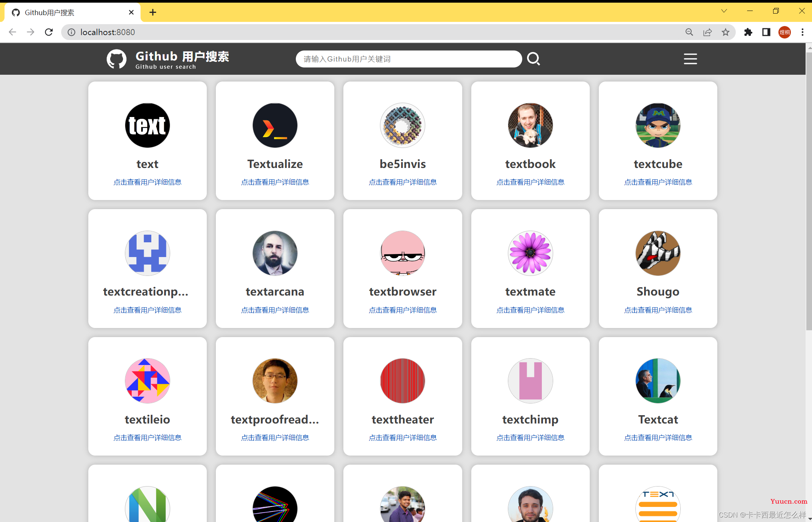Click the 'Github 用户搜索' header title

[182, 56]
